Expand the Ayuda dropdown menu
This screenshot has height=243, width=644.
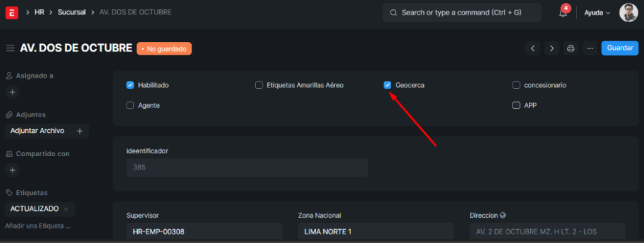597,13
